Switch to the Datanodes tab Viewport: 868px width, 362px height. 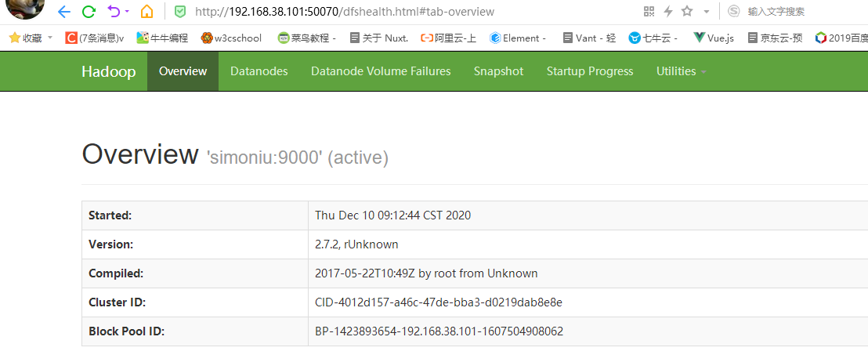tap(259, 71)
